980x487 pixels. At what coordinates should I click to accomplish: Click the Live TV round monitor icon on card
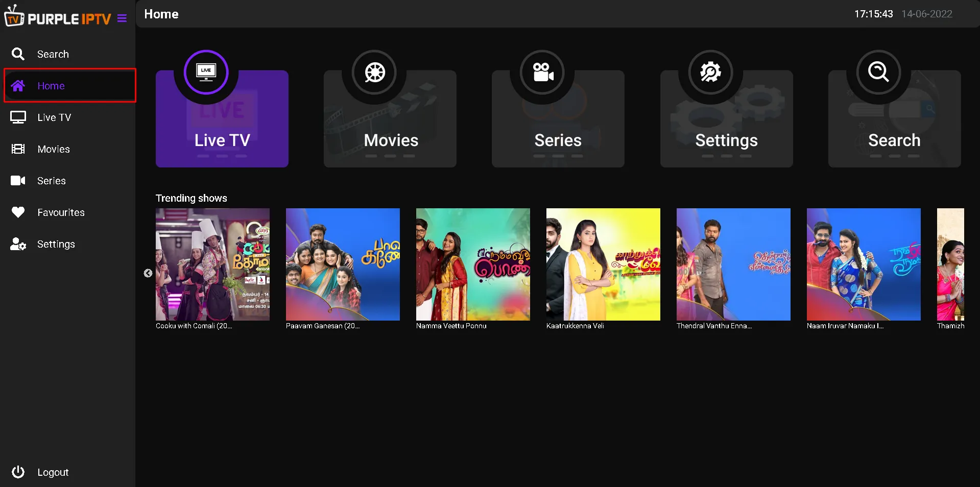pyautogui.click(x=206, y=72)
